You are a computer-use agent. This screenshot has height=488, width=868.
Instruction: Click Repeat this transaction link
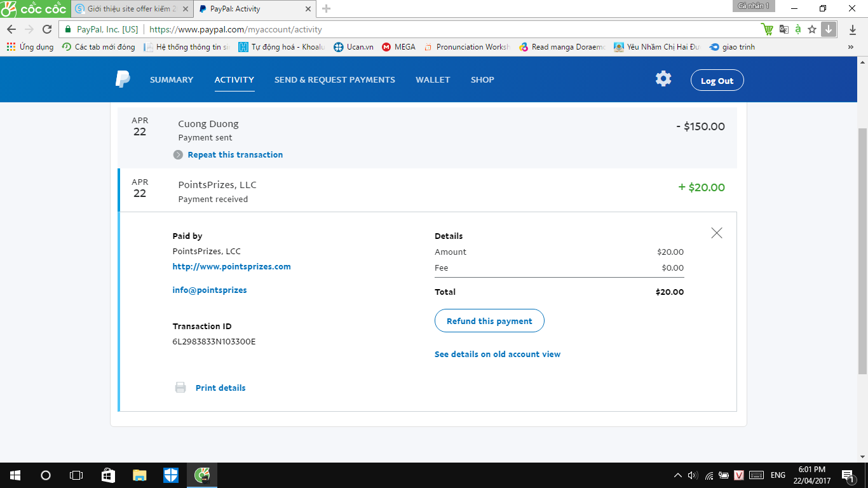click(235, 155)
